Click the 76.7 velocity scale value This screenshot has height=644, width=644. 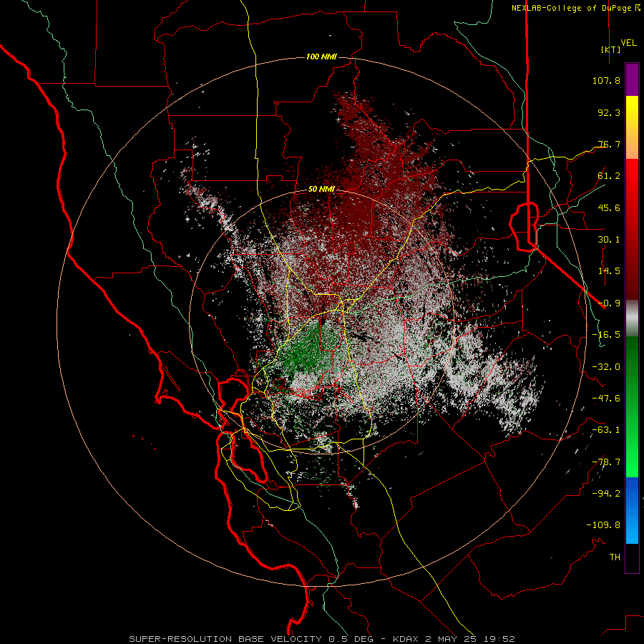[x=609, y=144]
